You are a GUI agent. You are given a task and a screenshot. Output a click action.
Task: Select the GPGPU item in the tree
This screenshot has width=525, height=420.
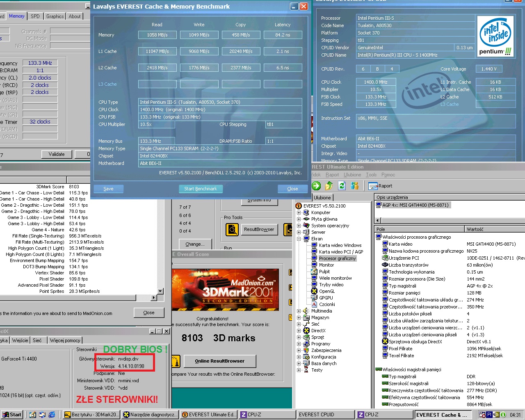coord(326,298)
